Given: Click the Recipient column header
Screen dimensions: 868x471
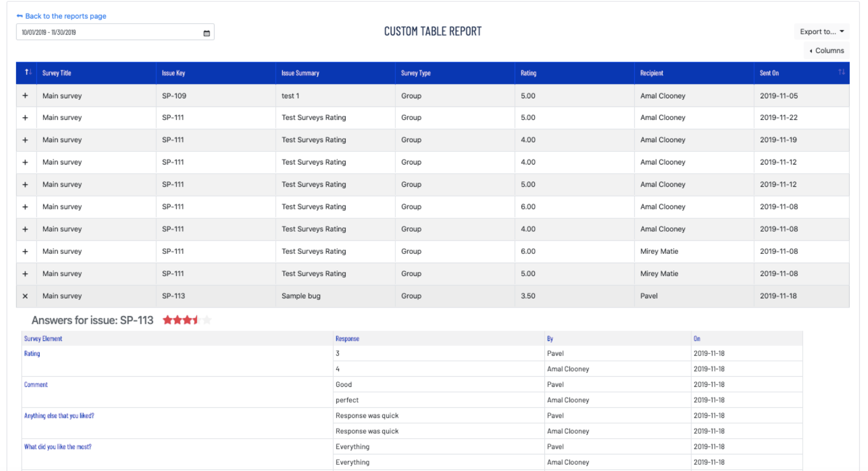Looking at the screenshot, I should tap(651, 73).
